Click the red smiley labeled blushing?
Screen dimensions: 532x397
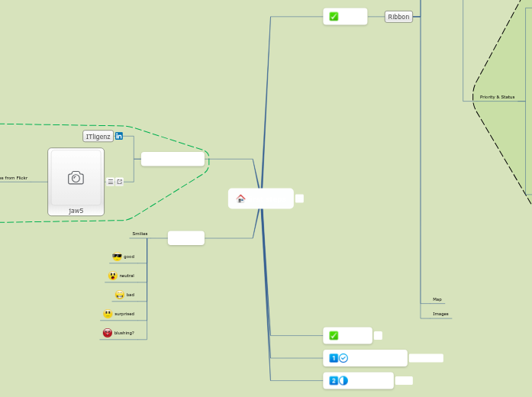pyautogui.click(x=108, y=333)
